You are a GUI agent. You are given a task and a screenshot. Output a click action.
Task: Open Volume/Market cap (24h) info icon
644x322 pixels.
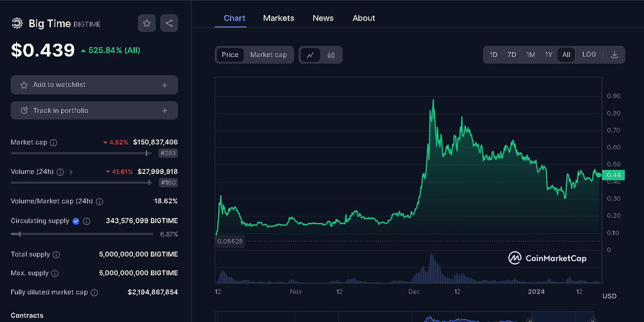click(x=99, y=201)
